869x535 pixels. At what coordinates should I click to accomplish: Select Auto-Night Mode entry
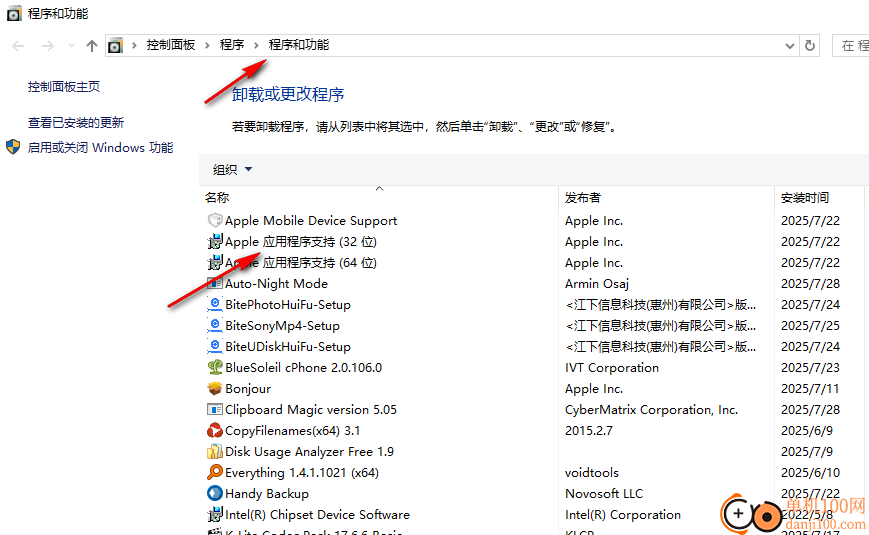277,283
